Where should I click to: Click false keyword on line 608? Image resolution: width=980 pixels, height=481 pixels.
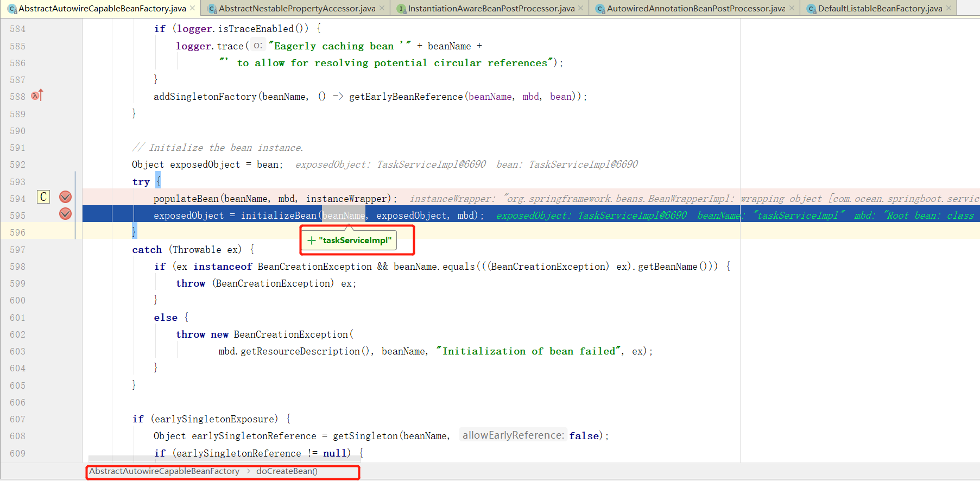(584, 436)
